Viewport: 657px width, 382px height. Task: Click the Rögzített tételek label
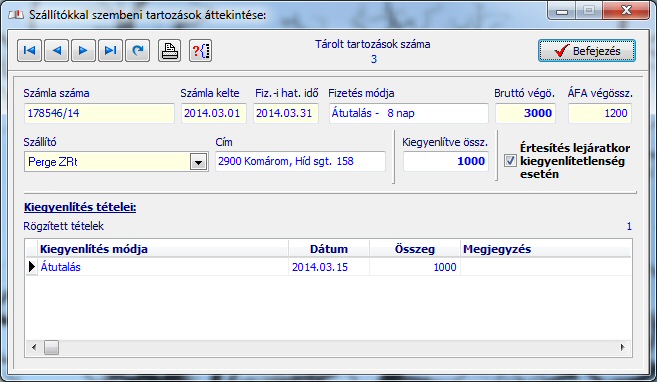64,226
